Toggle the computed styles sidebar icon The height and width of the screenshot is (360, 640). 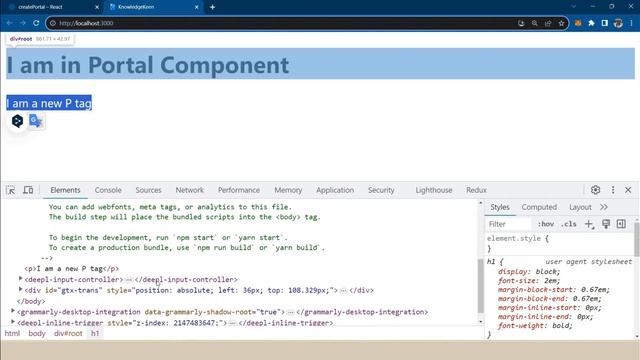[621, 224]
